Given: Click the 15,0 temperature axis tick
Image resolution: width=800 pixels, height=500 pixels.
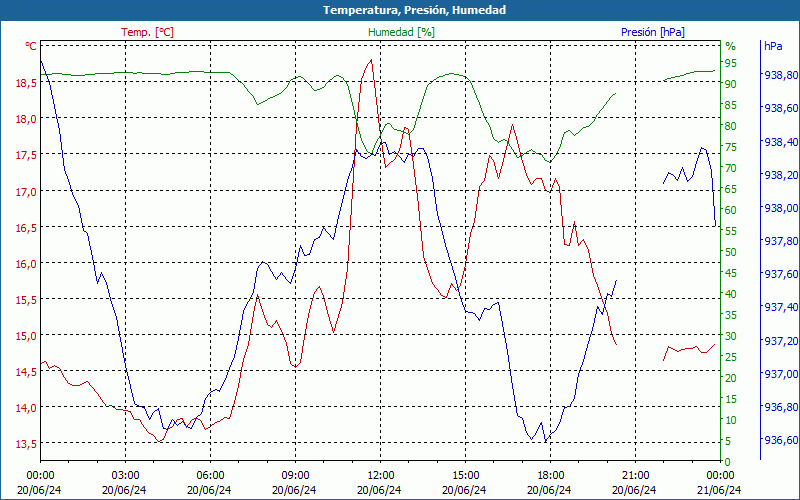Looking at the screenshot, I should (28, 336).
